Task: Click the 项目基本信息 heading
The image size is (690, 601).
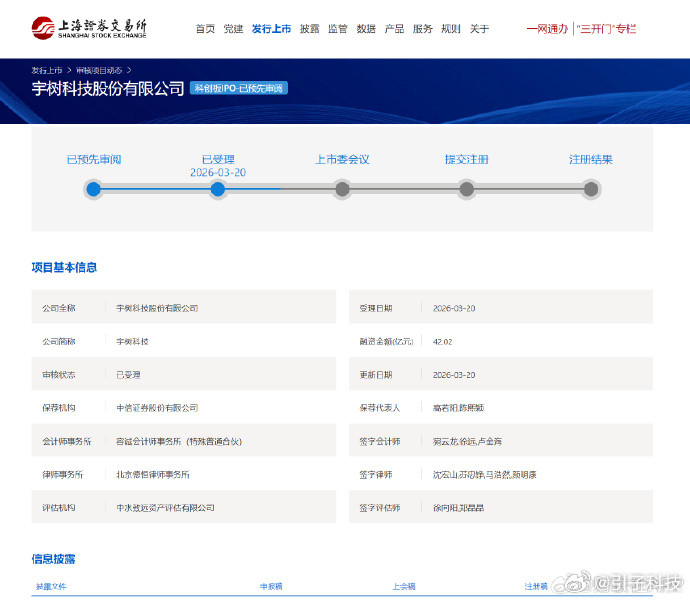Action: click(x=64, y=268)
